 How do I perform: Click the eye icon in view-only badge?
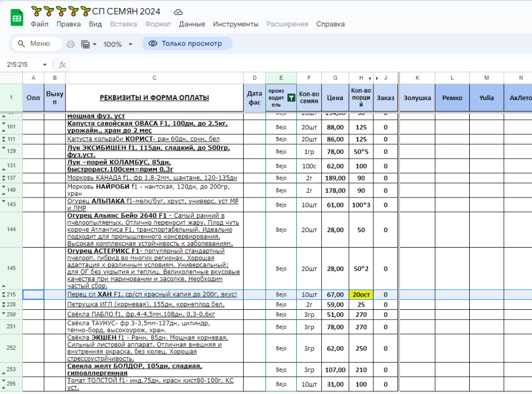point(153,44)
